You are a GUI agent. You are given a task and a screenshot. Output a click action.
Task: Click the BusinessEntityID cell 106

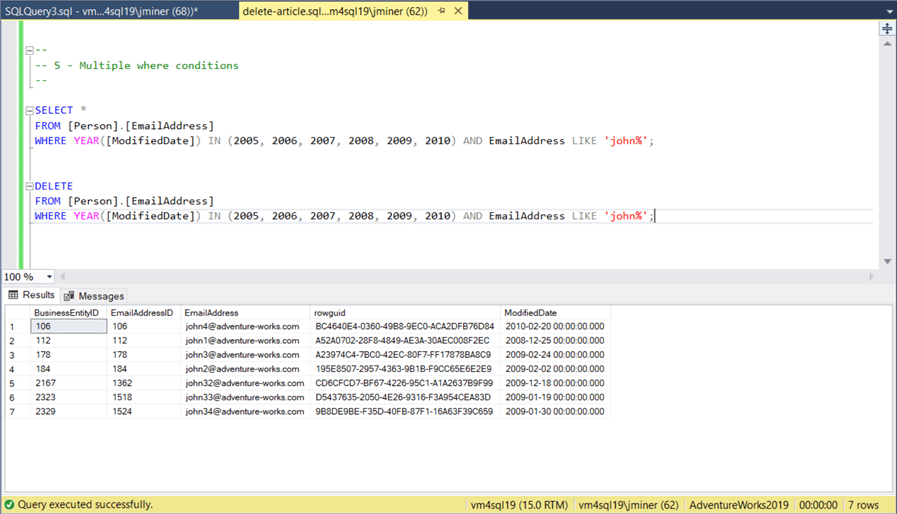coord(68,326)
